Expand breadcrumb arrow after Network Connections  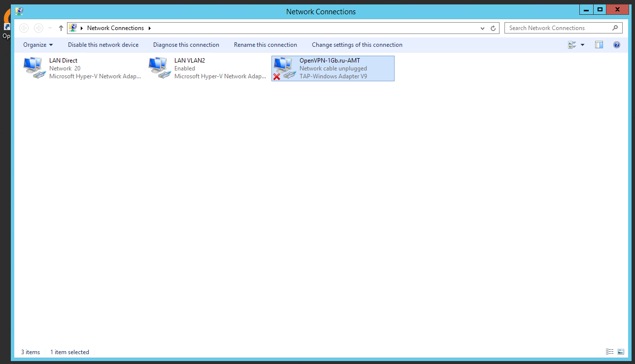(149, 28)
